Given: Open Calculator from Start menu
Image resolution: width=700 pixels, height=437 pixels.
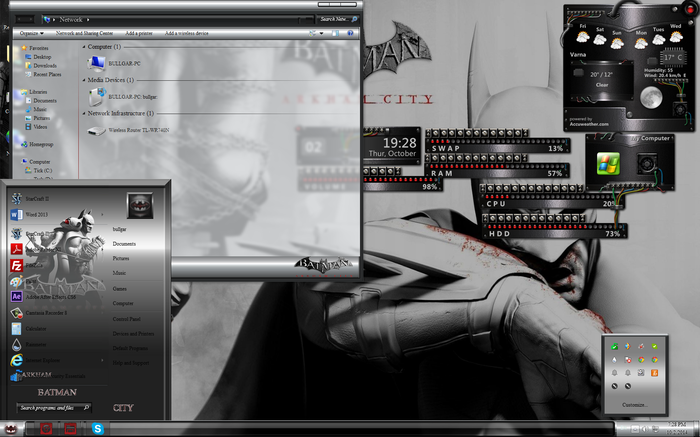Looking at the screenshot, I should click(x=36, y=329).
